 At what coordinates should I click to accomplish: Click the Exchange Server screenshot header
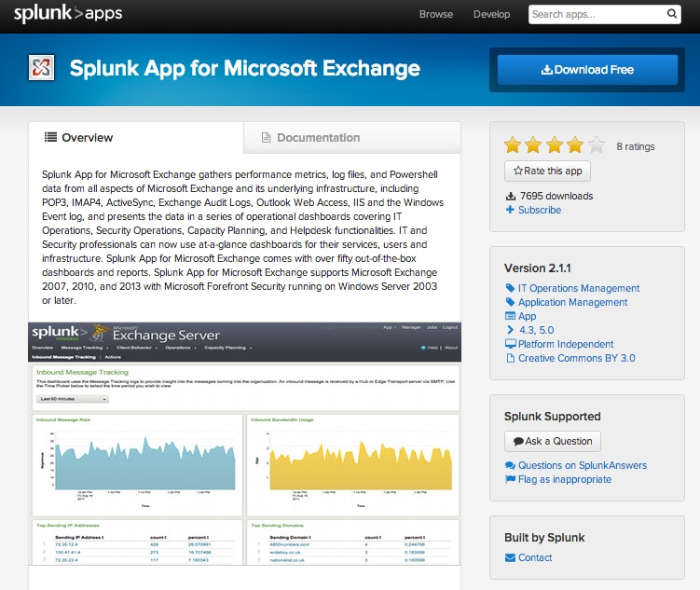244,341
